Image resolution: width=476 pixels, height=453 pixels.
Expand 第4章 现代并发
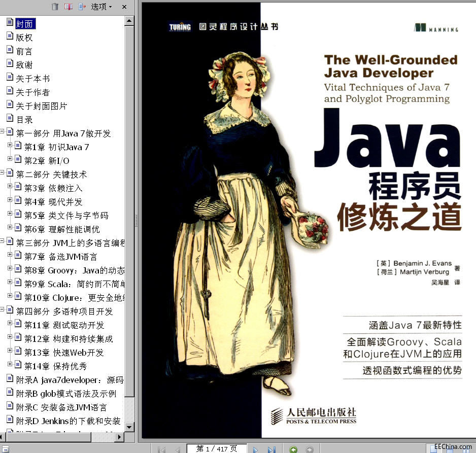pos(10,200)
